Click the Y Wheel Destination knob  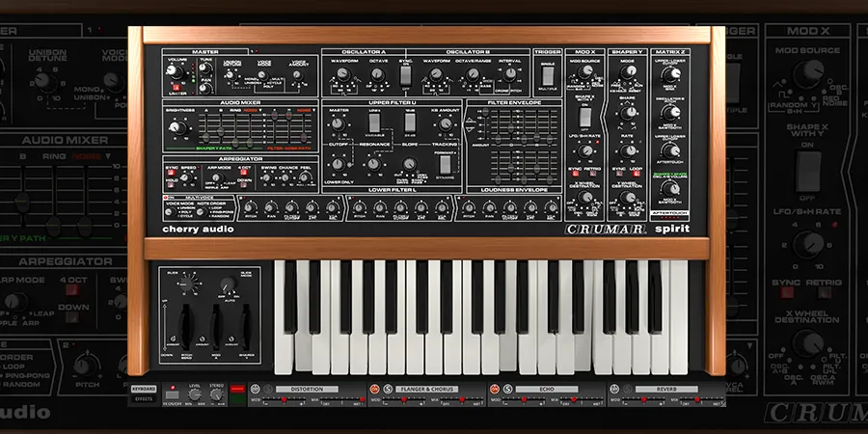[628, 197]
